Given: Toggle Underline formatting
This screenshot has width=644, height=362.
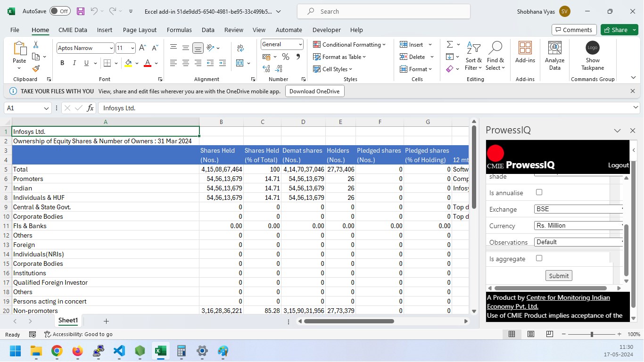Looking at the screenshot, I should point(86,63).
